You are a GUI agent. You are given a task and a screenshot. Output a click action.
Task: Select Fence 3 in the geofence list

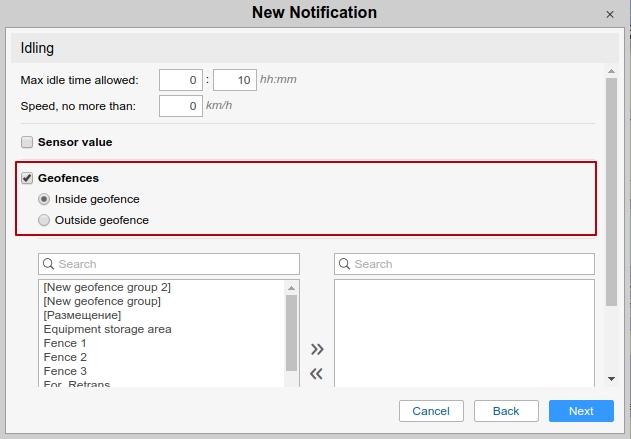click(x=65, y=371)
